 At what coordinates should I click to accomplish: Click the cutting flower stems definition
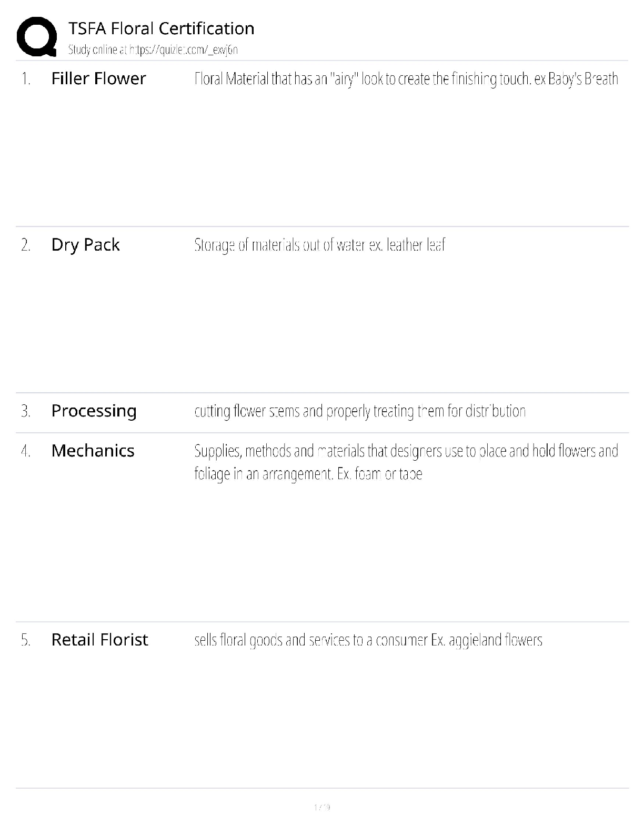[360, 411]
